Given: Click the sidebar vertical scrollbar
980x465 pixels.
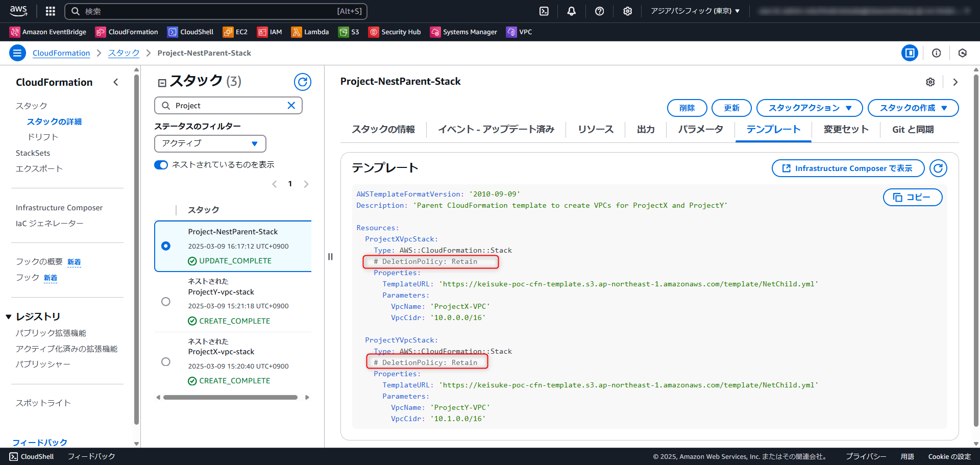Looking at the screenshot, I should tap(136, 250).
